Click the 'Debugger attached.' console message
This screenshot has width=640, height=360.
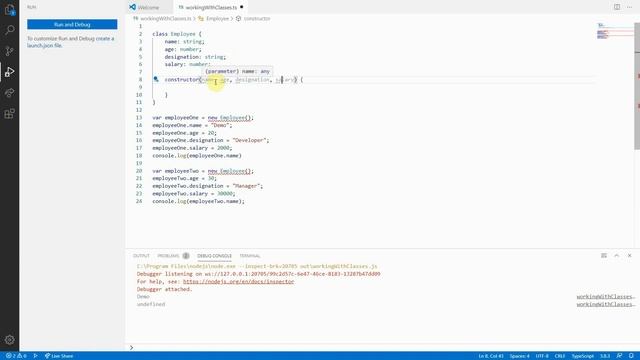(164, 289)
